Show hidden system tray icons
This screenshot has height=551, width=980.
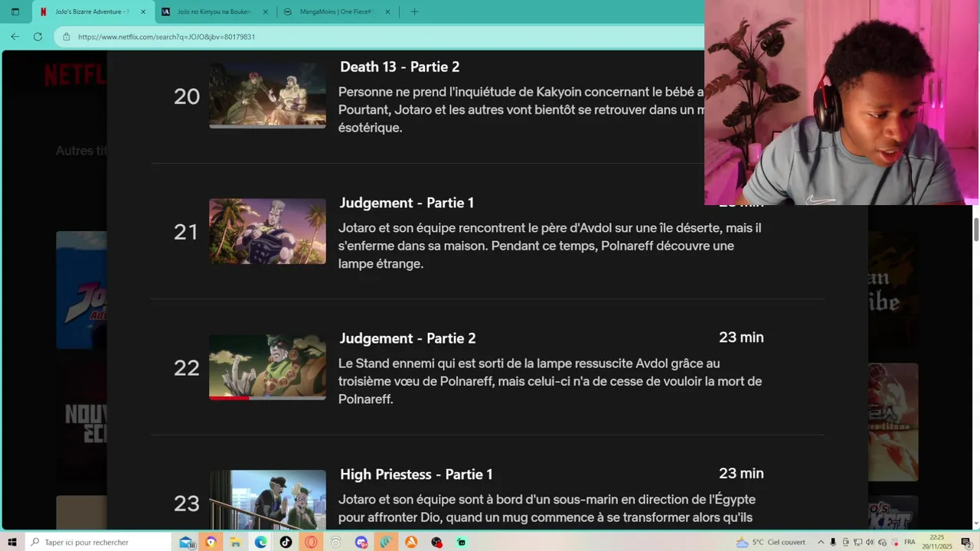(x=821, y=542)
